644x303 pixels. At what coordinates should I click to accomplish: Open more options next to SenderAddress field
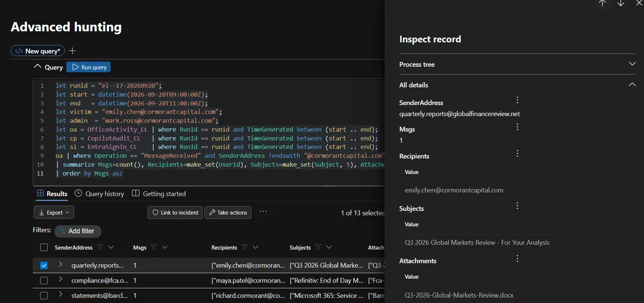tap(517, 100)
